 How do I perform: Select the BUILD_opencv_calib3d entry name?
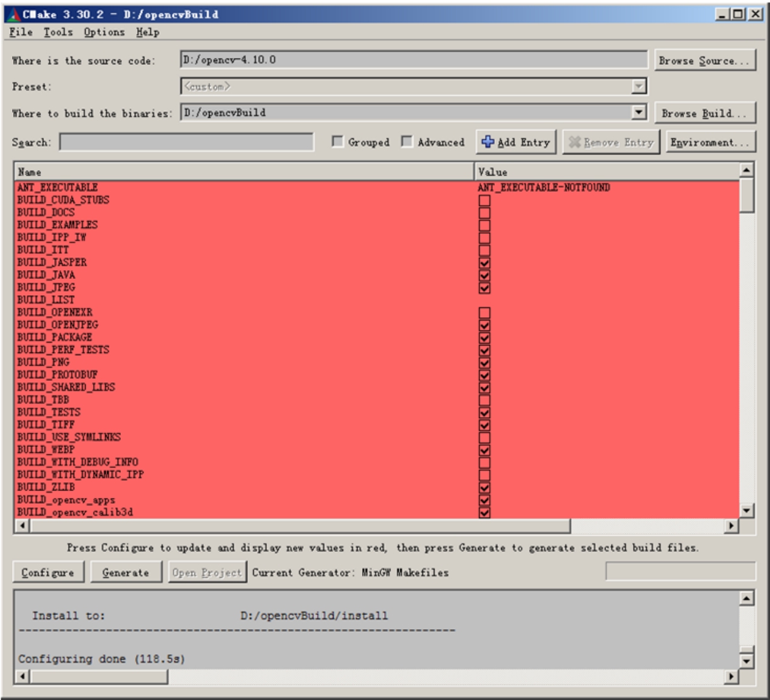[75, 512]
